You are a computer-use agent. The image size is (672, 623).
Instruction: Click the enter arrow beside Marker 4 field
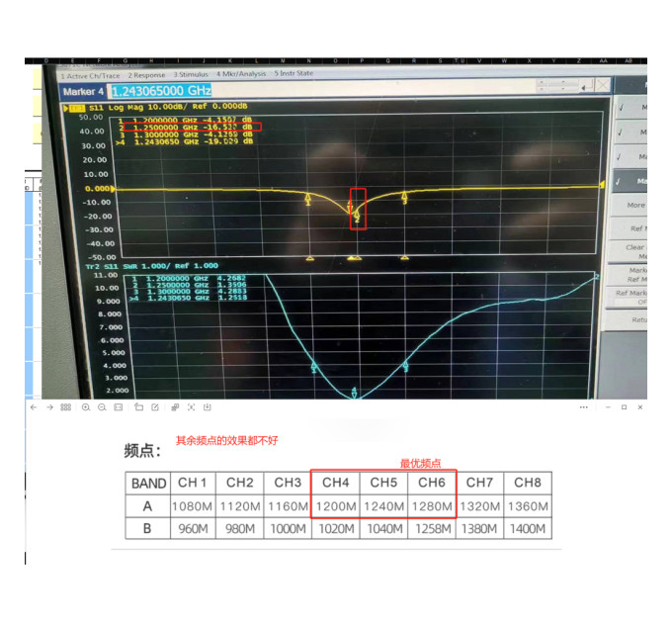[586, 86]
